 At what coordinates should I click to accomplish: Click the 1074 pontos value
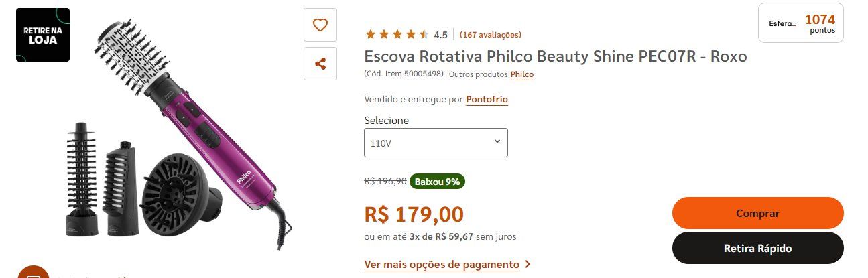click(x=820, y=23)
